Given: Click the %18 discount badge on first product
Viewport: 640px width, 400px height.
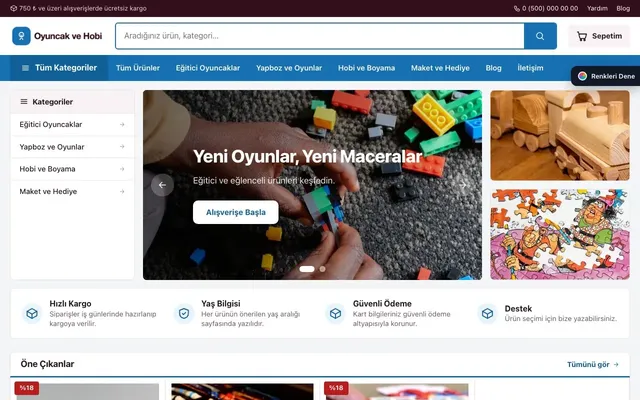Looking at the screenshot, I should [27, 388].
